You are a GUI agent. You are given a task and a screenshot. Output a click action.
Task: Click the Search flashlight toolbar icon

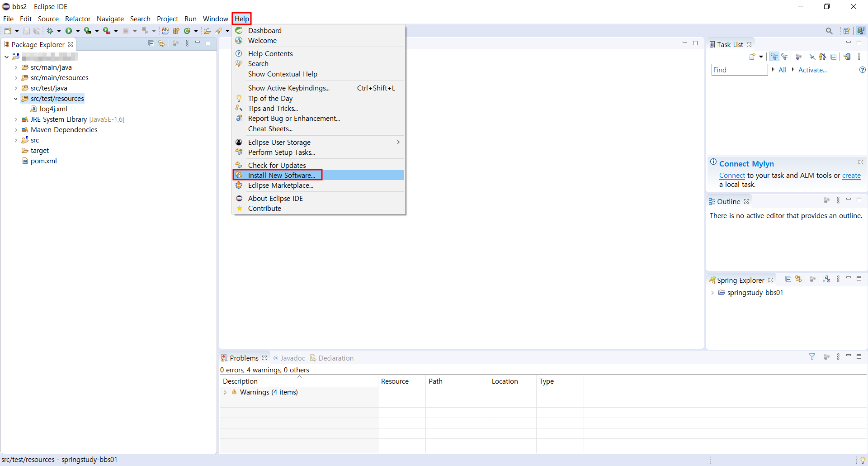click(x=219, y=31)
